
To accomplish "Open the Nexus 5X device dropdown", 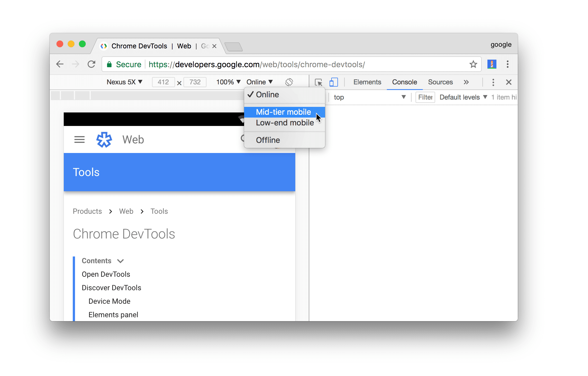I will [124, 82].
